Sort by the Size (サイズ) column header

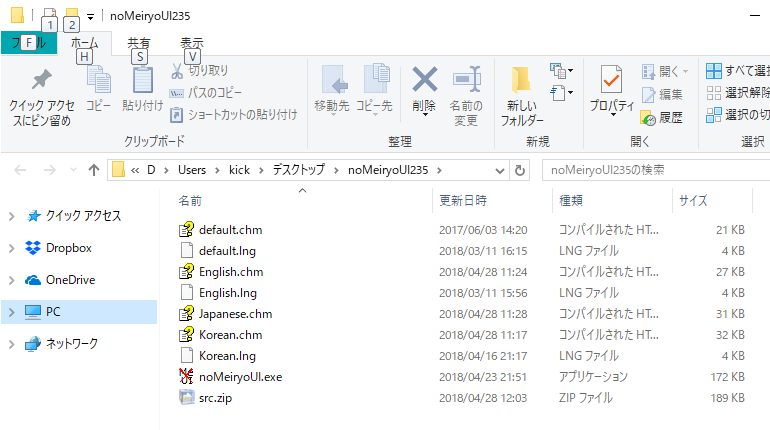pyautogui.click(x=693, y=201)
